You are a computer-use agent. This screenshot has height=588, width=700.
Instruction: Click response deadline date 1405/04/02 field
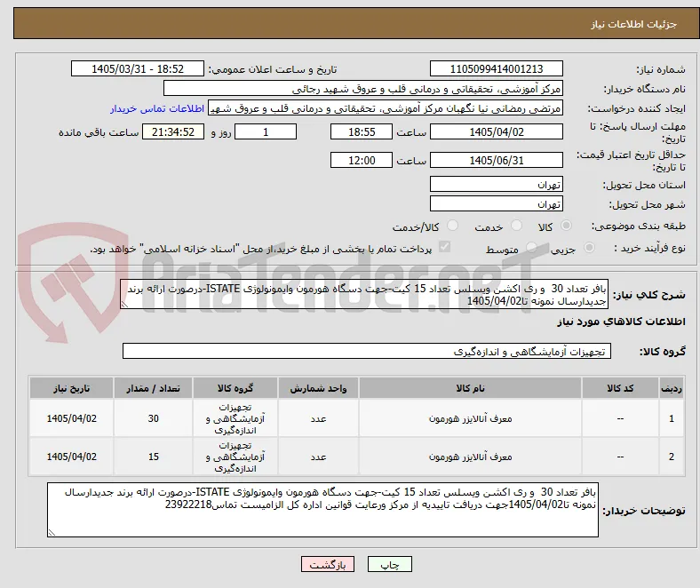click(496, 131)
